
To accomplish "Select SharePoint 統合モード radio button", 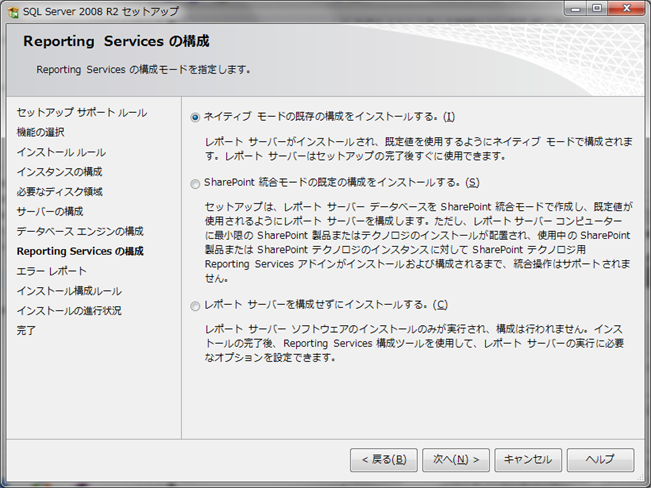I will click(x=195, y=184).
